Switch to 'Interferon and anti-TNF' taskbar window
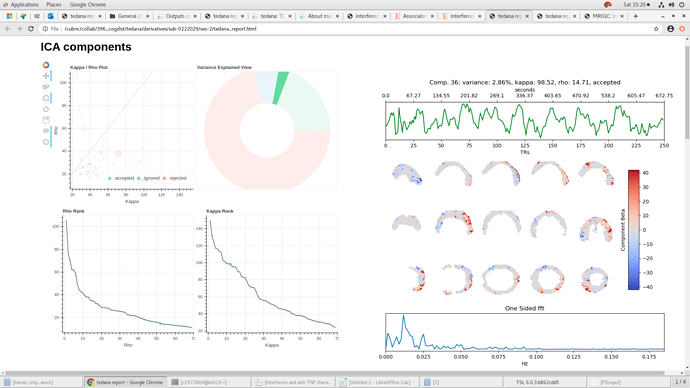The width and height of the screenshot is (690, 388). (294, 382)
